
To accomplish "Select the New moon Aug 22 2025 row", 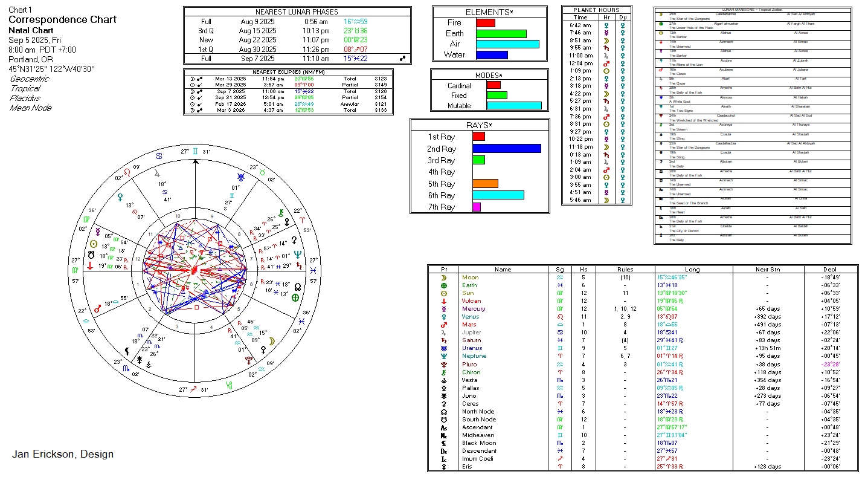I will point(297,40).
